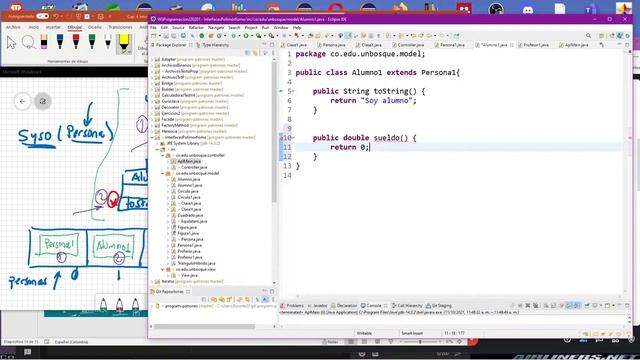Click Collapse All icon in Package Explorer
The width and height of the screenshot is (640, 360).
coord(247,53)
